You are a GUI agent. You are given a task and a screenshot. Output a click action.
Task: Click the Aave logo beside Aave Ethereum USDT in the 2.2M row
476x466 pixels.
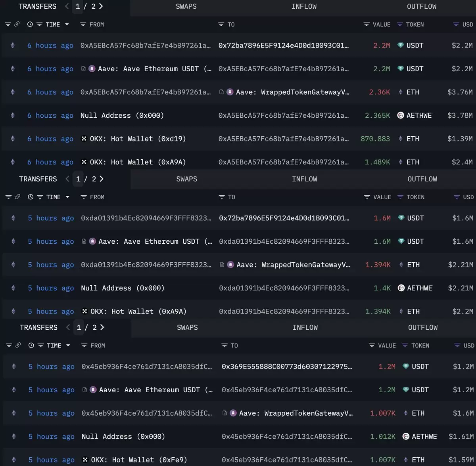coord(92,69)
